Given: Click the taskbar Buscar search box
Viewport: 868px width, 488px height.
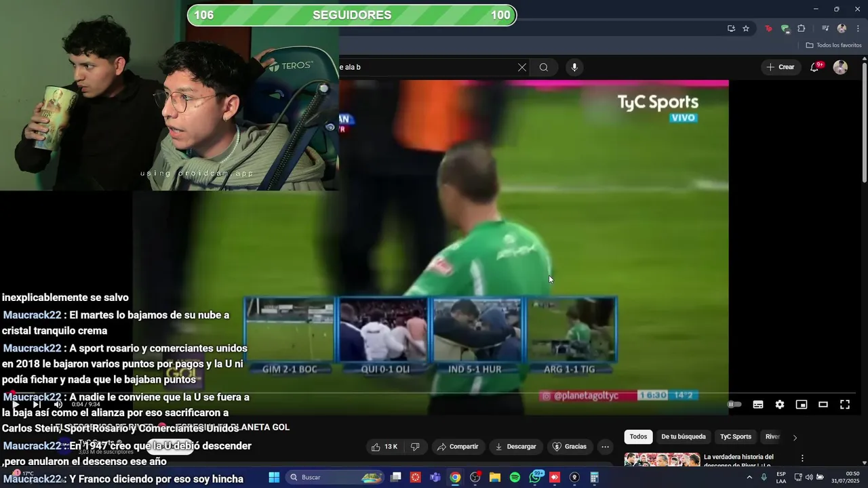Looking at the screenshot, I should click(x=336, y=477).
